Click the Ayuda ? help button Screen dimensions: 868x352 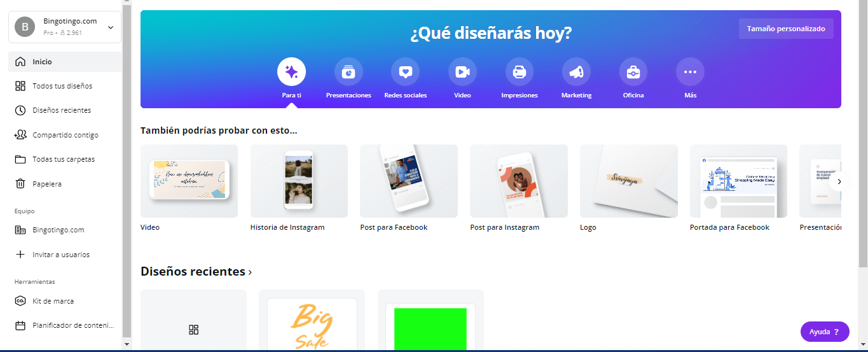tap(825, 332)
